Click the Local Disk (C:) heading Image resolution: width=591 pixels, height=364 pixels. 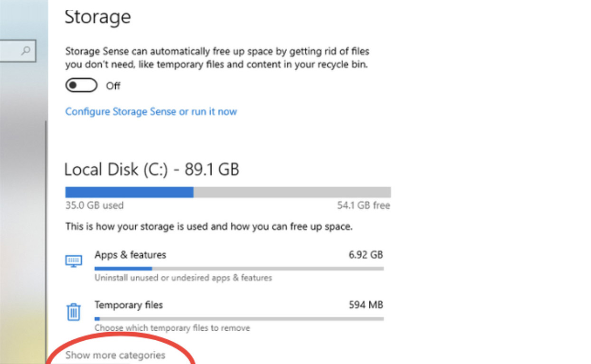(151, 169)
